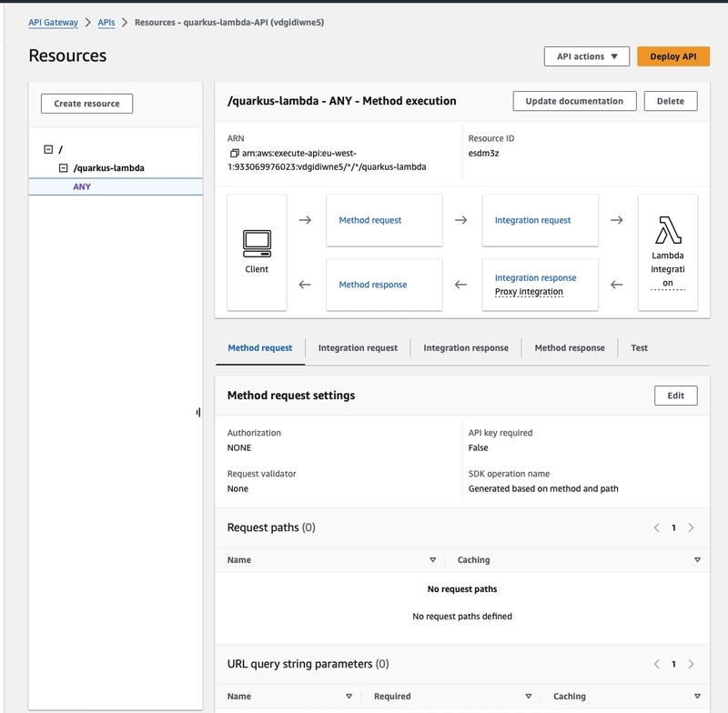Image resolution: width=728 pixels, height=713 pixels.
Task: Go to previous page of URL query string parameters
Action: click(656, 664)
